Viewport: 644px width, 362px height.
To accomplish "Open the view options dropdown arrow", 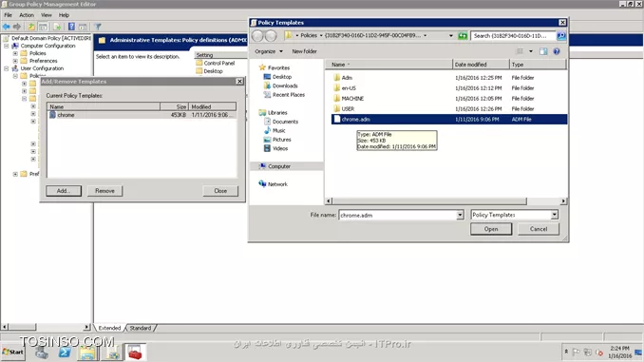I will point(531,51).
